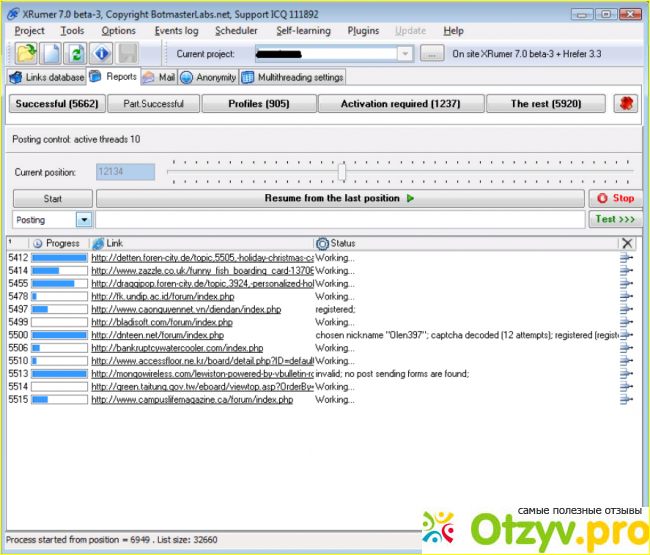This screenshot has height=555, width=650.
Task: Open the Posting mode dropdown arrow
Action: (84, 220)
